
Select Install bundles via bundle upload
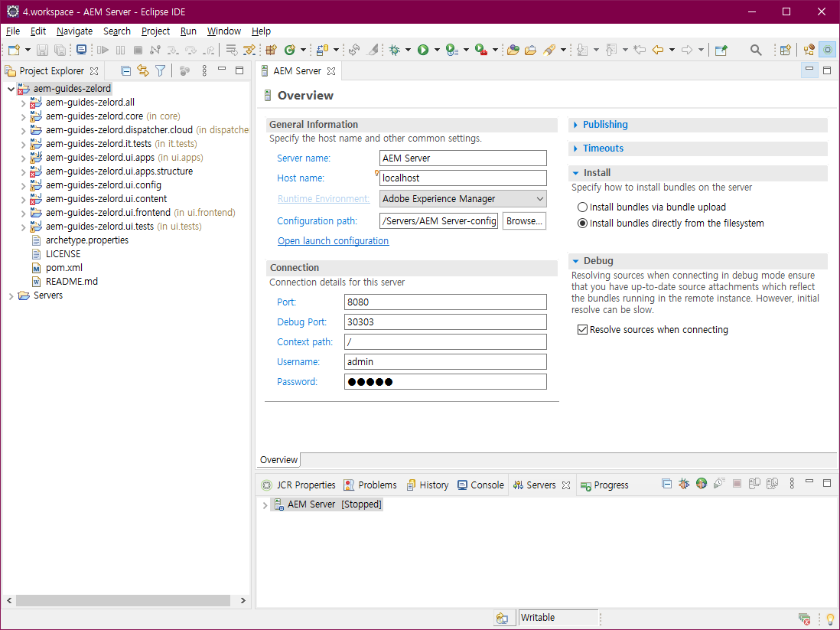[x=582, y=207]
